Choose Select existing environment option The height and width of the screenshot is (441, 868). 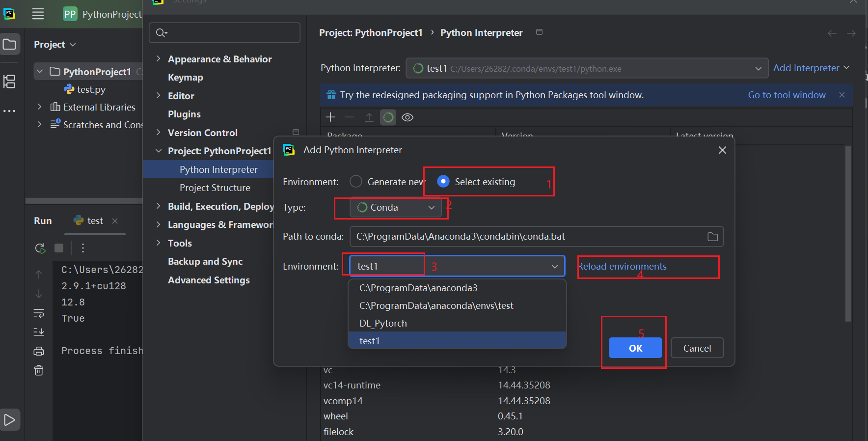coord(476,182)
